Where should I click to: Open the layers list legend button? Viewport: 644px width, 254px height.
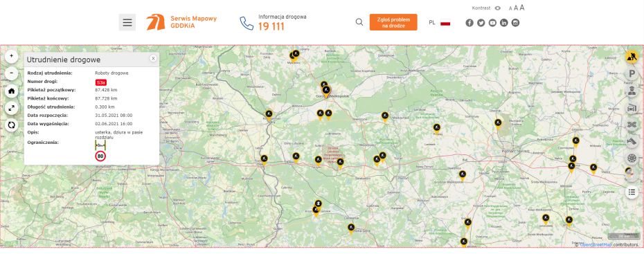click(x=632, y=192)
